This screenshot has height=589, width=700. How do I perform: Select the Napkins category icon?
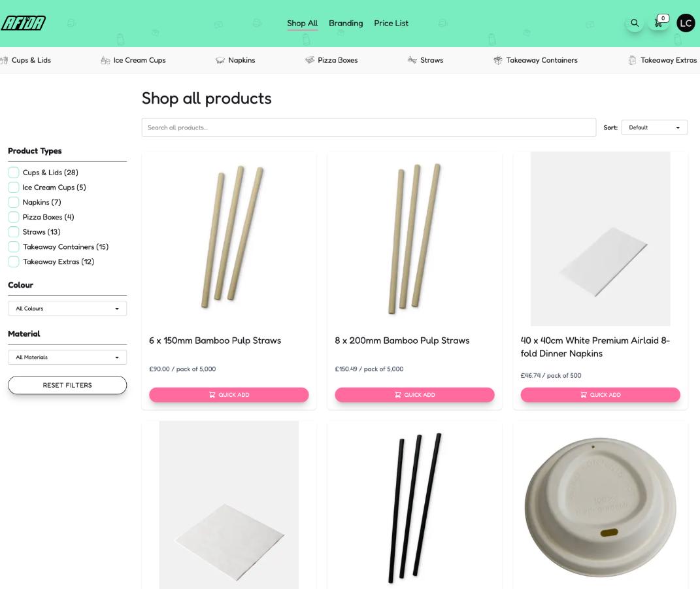coord(220,60)
